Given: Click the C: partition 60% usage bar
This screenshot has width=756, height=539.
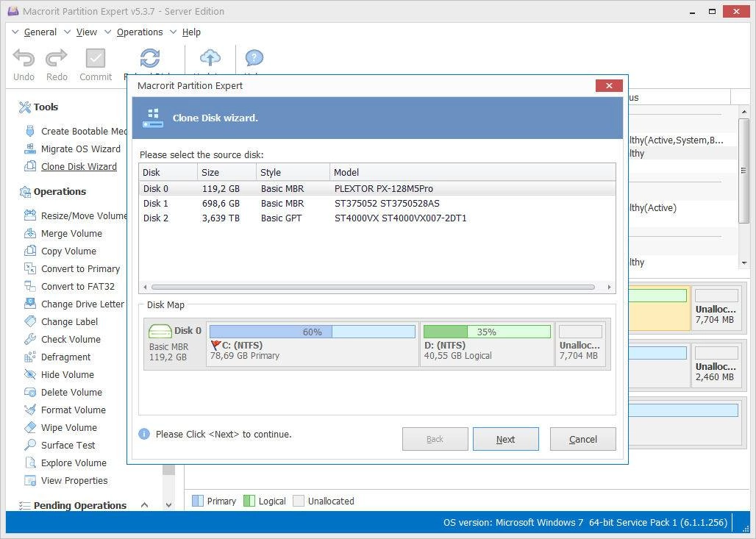Looking at the screenshot, I should coord(313,332).
